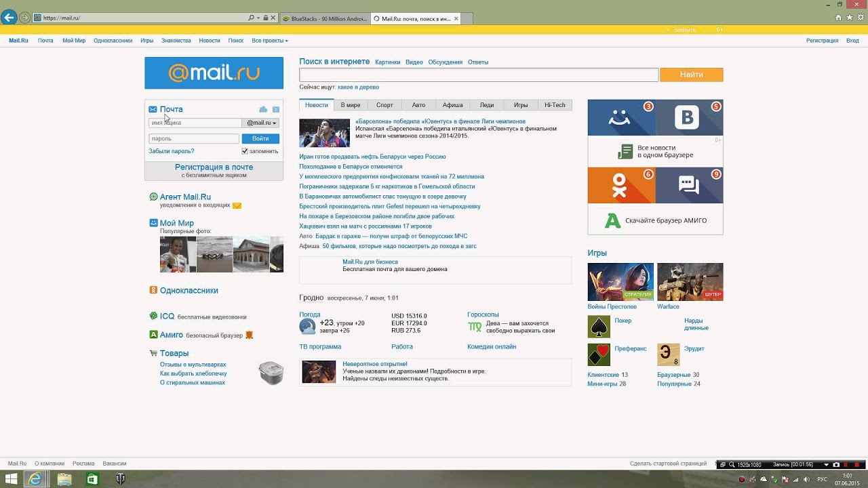868x488 pixels.
Task: Click the Скачайте браузер АМИГО banner
Action: point(655,220)
